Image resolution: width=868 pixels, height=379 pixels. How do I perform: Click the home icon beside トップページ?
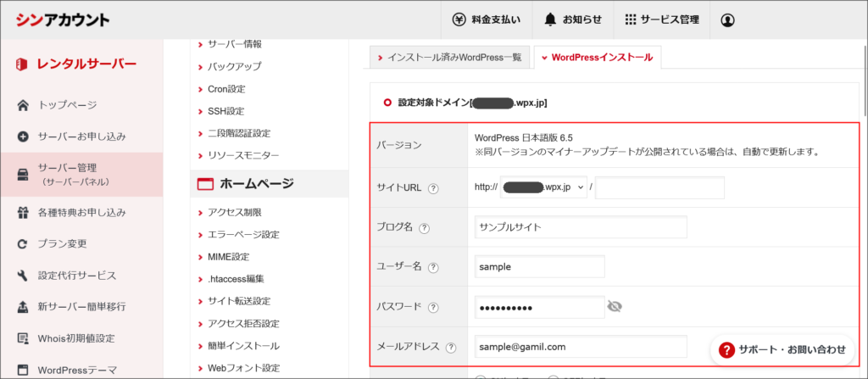click(23, 105)
